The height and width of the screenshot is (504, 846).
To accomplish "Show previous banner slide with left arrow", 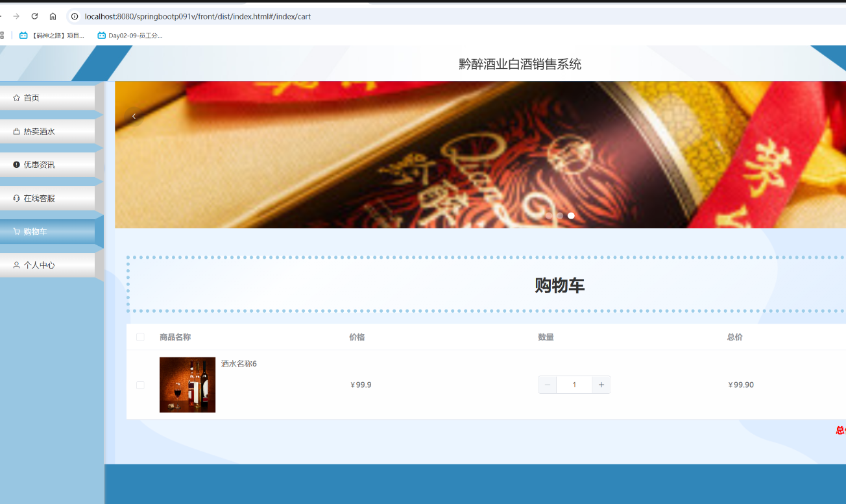I will coord(134,116).
